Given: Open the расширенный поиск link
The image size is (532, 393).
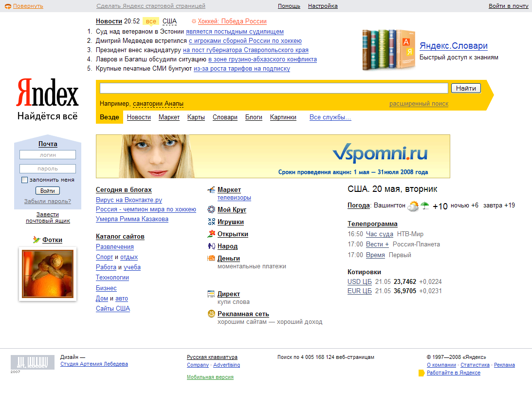Looking at the screenshot, I should [419, 104].
